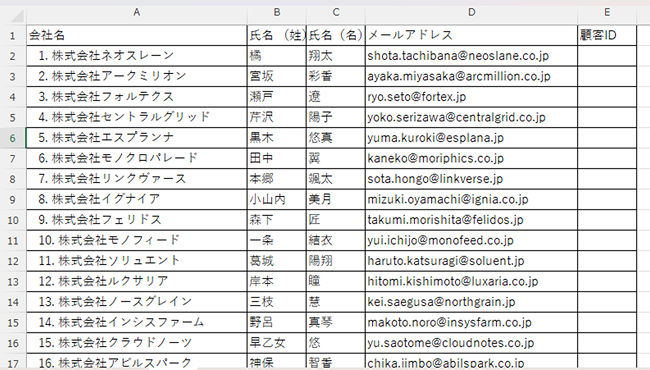This screenshot has width=650, height=370.
Task: Select row 1 header
Action: 13,35
